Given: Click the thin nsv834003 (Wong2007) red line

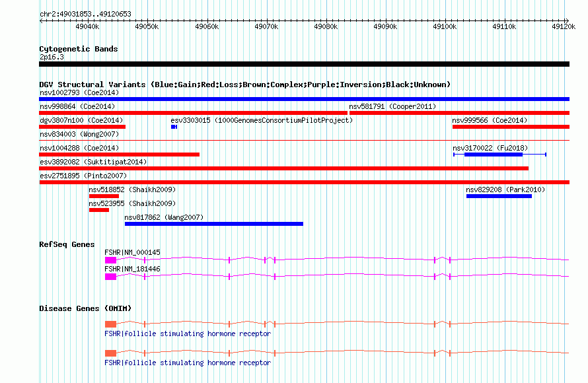Looking at the screenshot, I should coord(304,141).
